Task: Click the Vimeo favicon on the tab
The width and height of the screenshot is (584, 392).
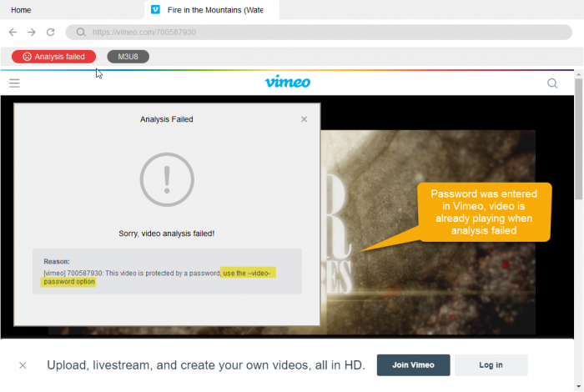Action: pos(155,10)
